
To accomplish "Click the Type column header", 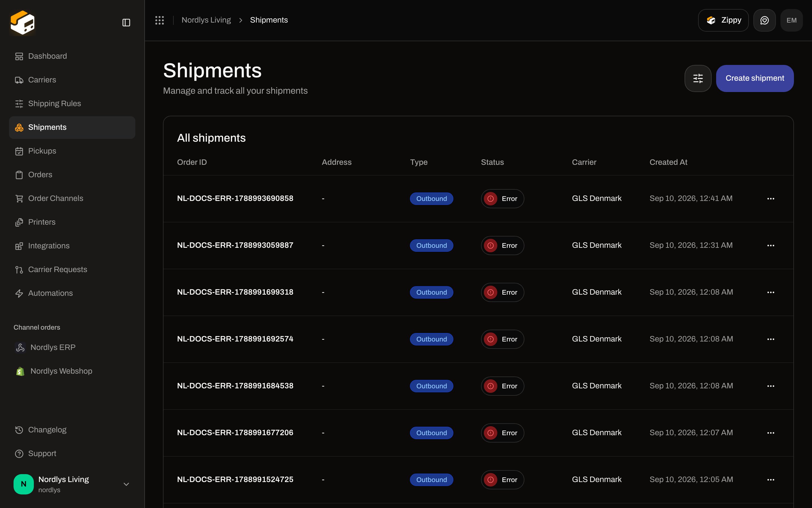I will [419, 162].
